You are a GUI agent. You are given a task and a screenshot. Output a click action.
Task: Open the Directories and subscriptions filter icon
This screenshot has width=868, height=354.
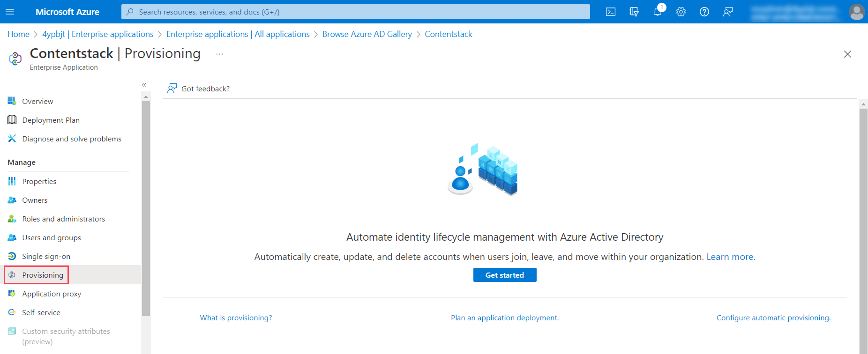click(x=634, y=12)
